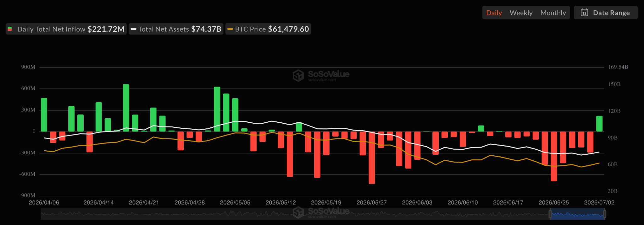Click the x-axis label 2026/05/19
Image resolution: width=644 pixels, height=225 pixels.
pyautogui.click(x=326, y=202)
